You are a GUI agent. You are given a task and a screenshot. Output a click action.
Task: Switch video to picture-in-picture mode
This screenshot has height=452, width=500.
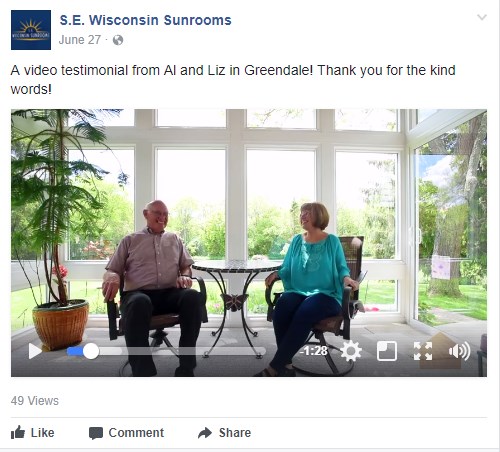[387, 351]
